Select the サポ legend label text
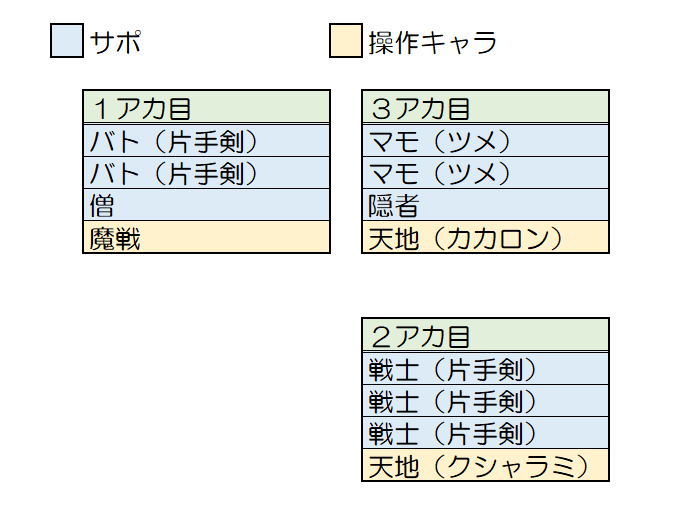This screenshot has height=509, width=680. click(116, 43)
